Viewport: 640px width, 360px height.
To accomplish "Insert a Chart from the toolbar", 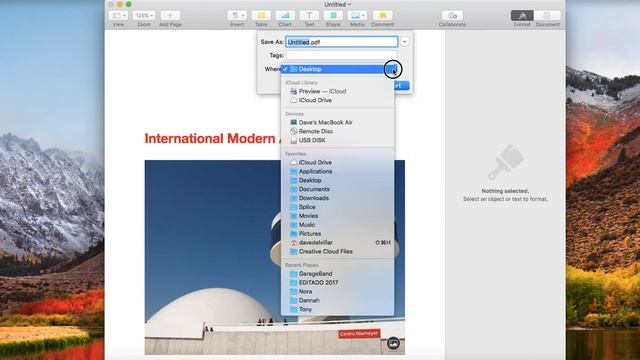I will pos(285,16).
